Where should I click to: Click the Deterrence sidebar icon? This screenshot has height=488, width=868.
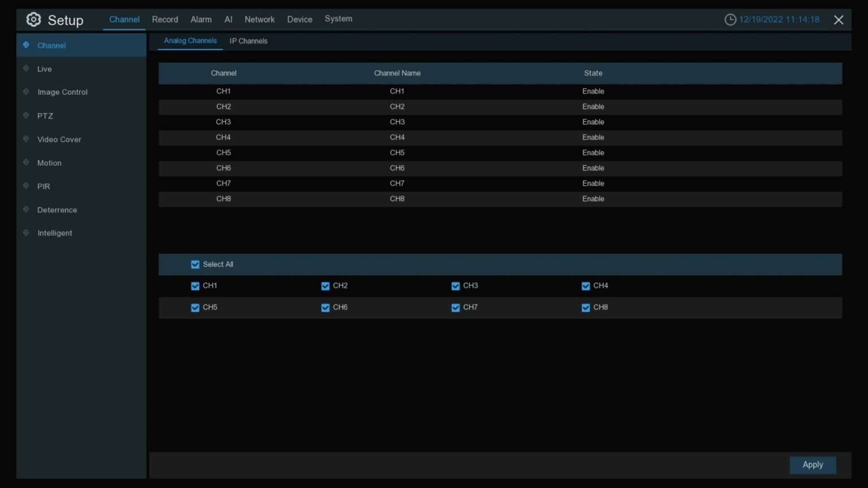tap(26, 210)
